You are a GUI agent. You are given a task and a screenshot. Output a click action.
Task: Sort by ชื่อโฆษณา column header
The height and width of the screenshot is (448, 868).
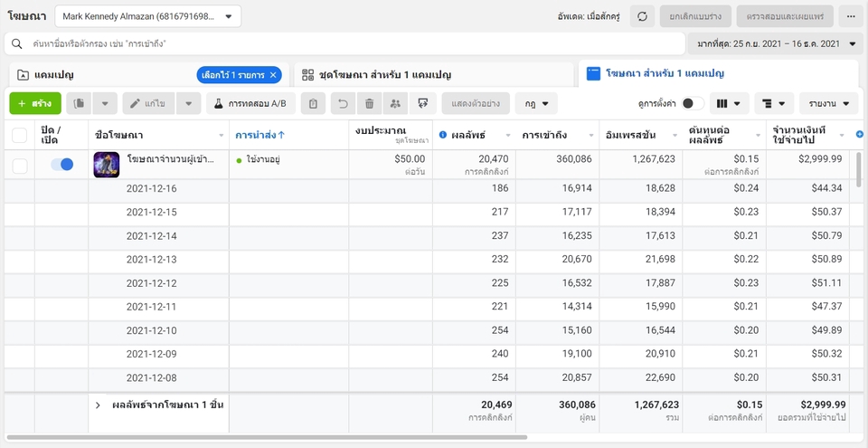[158, 135]
